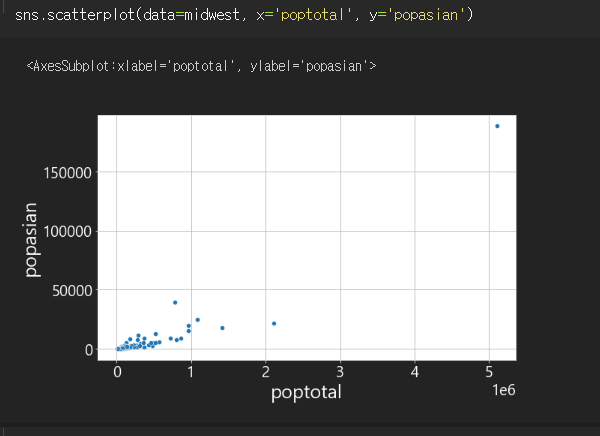Viewport: 600px width, 436px height.
Task: Click the 1e6 axis multiplier text
Action: pos(504,390)
